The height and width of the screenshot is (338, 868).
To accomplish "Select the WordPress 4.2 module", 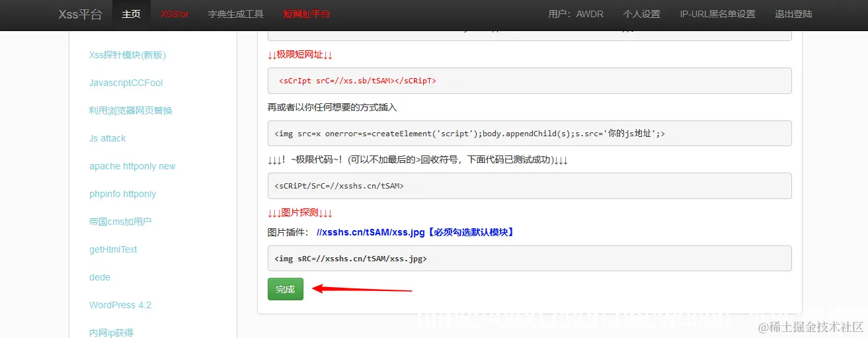I will click(x=120, y=305).
